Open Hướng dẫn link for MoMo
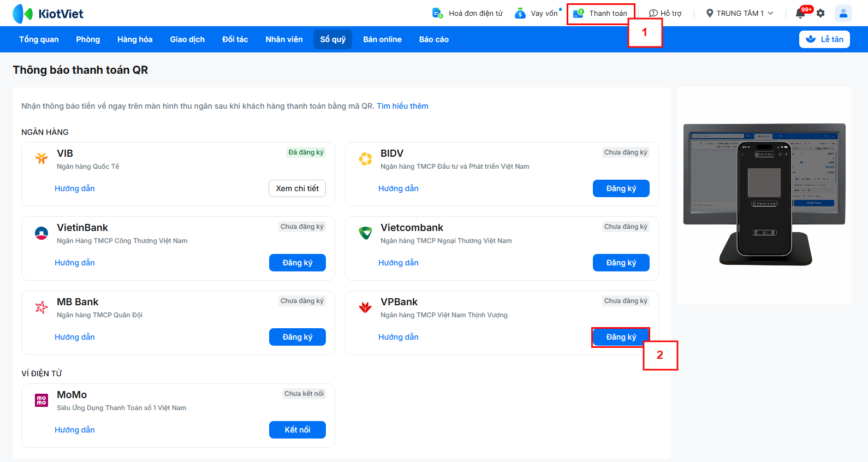Viewport: 868px width, 462px height. (75, 430)
